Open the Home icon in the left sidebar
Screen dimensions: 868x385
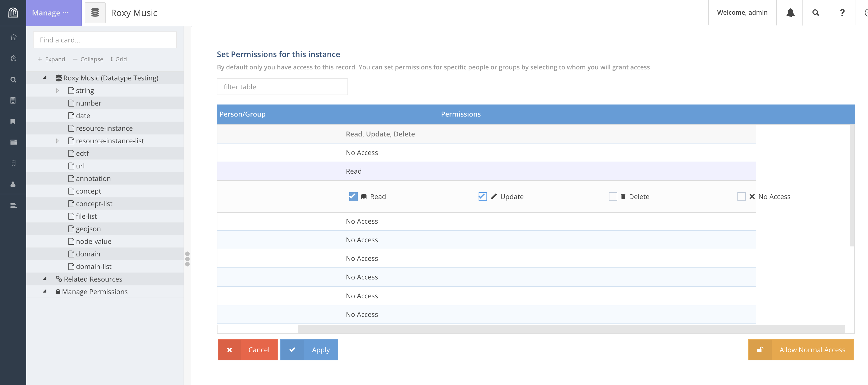pyautogui.click(x=13, y=37)
